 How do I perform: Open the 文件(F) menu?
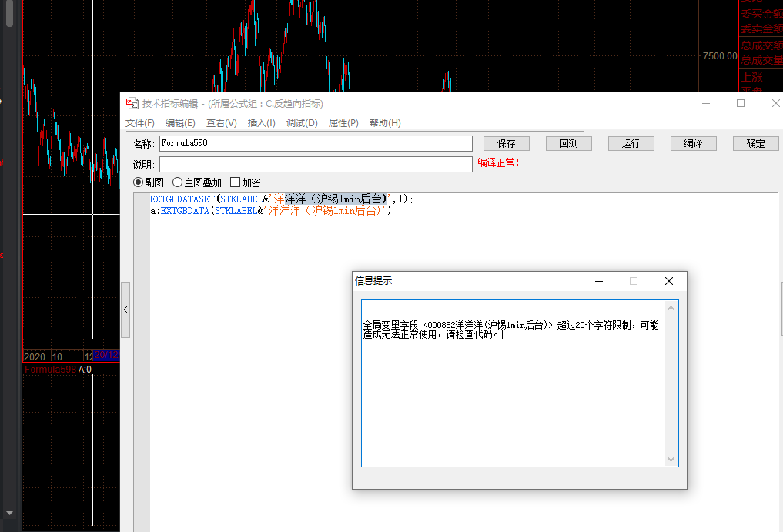click(x=140, y=123)
